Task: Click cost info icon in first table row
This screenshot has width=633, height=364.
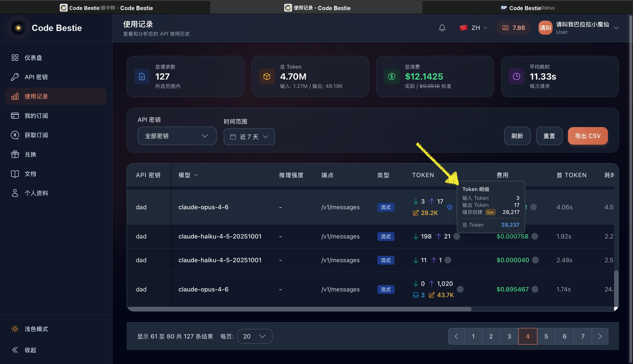Action: pyautogui.click(x=533, y=207)
